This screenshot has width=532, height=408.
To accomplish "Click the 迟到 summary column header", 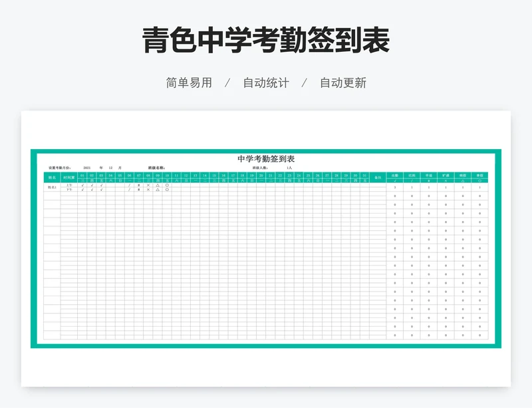I will (412, 175).
